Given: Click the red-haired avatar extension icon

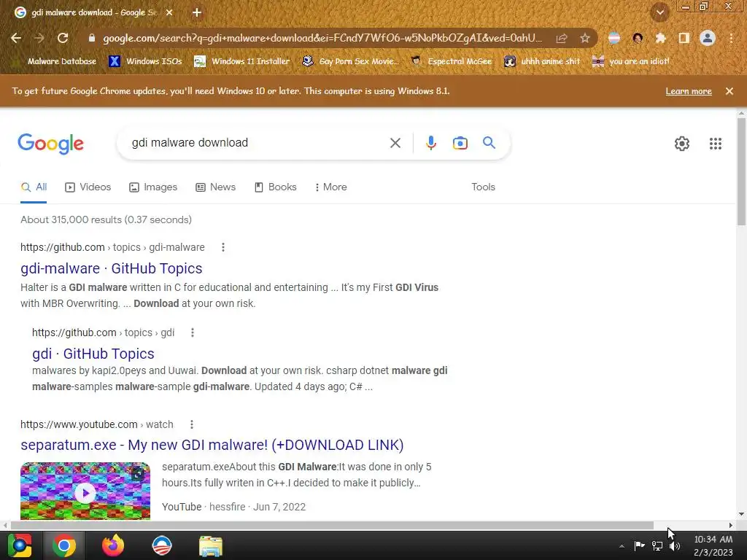Looking at the screenshot, I should coord(638,38).
